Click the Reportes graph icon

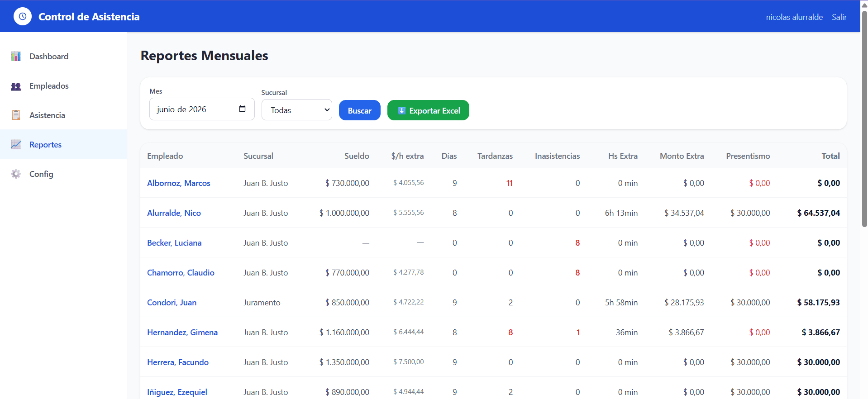point(16,145)
